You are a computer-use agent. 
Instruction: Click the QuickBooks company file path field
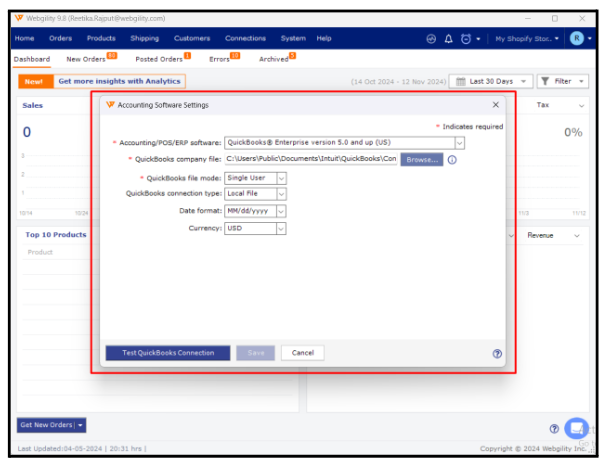pyautogui.click(x=310, y=159)
